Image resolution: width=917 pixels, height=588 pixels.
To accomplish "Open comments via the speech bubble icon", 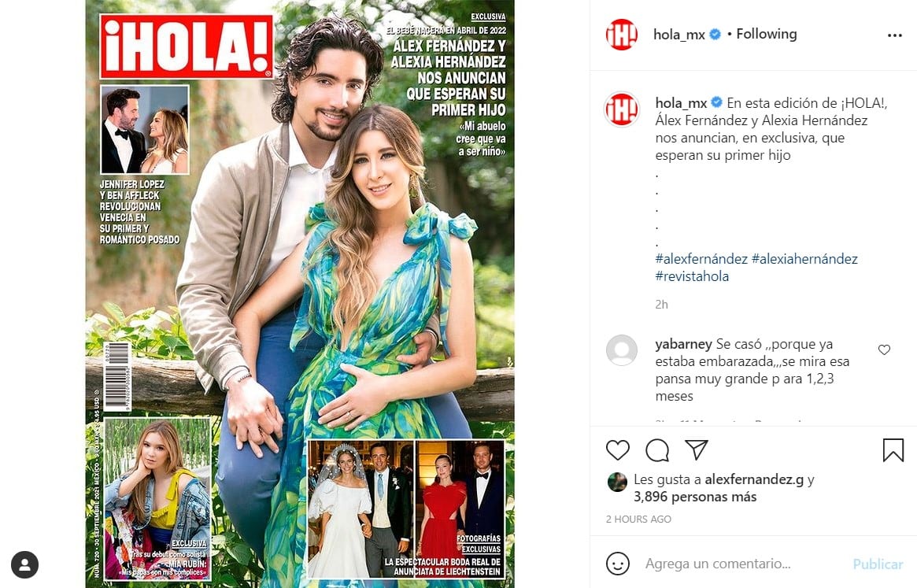I will pos(657,450).
